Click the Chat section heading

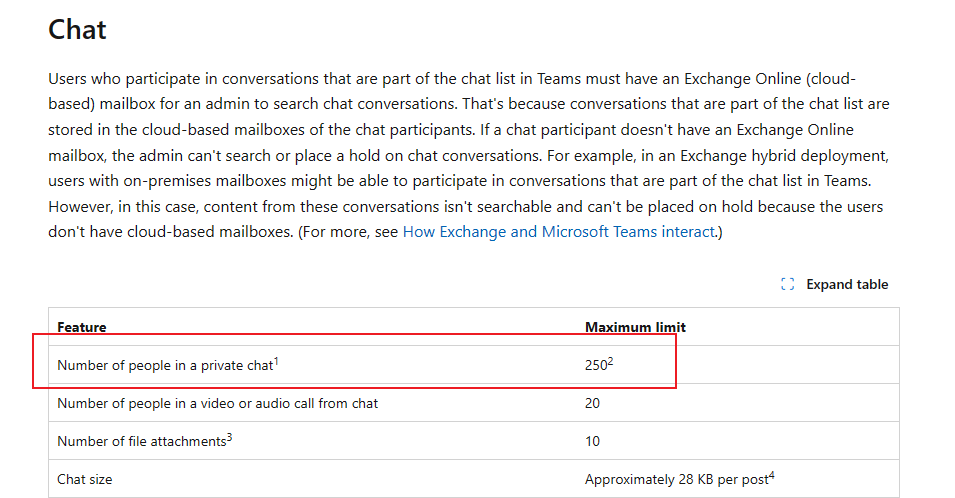[77, 29]
